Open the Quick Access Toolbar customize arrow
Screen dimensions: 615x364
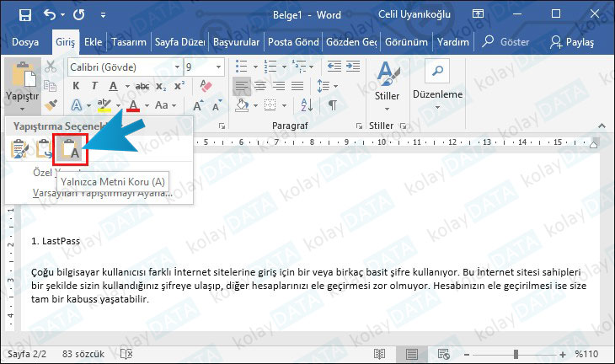(103, 15)
